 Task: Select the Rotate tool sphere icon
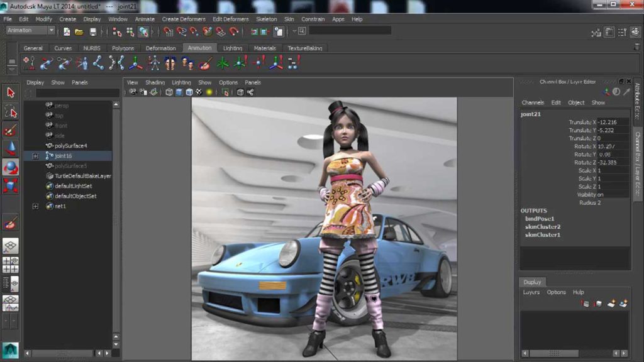[x=11, y=167]
